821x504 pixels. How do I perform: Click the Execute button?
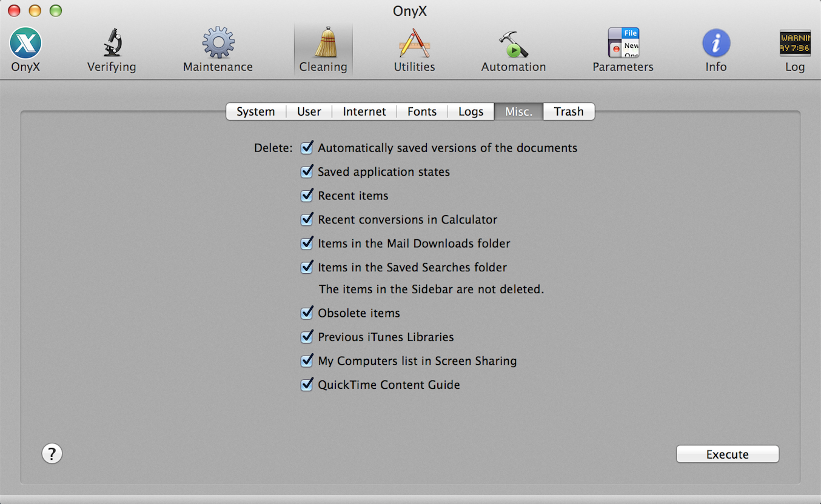(x=728, y=454)
